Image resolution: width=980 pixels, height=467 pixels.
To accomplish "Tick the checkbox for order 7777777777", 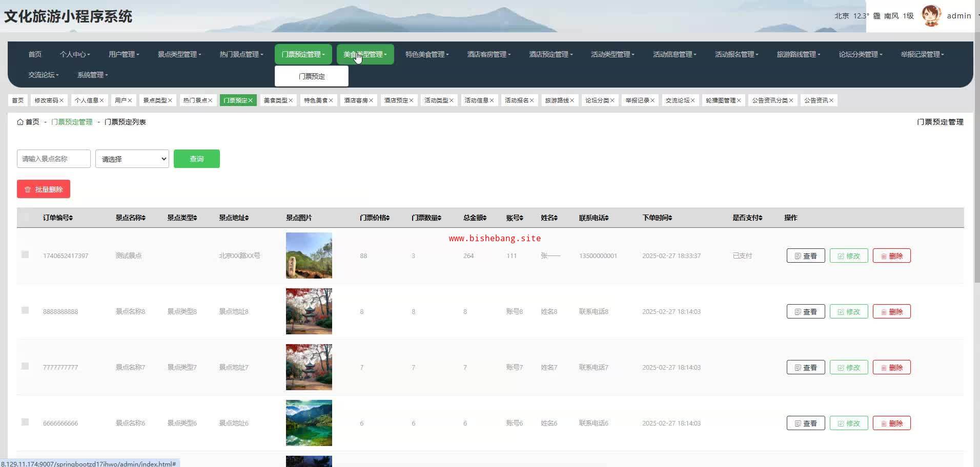I will [x=25, y=366].
